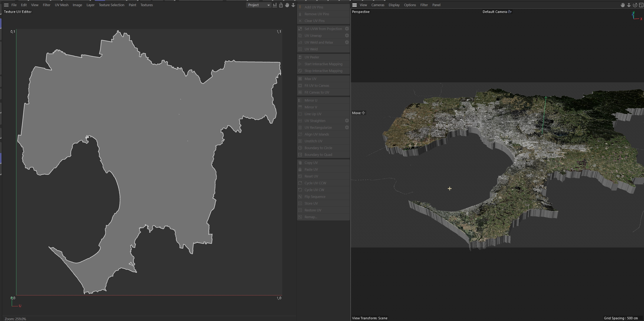
Task: Click the toggle active view layout icon
Action: 641,5
